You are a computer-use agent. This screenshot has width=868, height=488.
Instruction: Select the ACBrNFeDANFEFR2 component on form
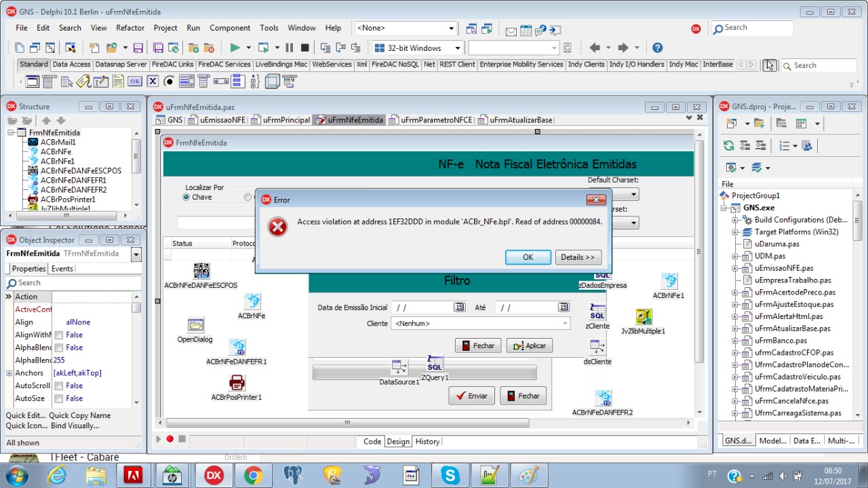coord(603,398)
